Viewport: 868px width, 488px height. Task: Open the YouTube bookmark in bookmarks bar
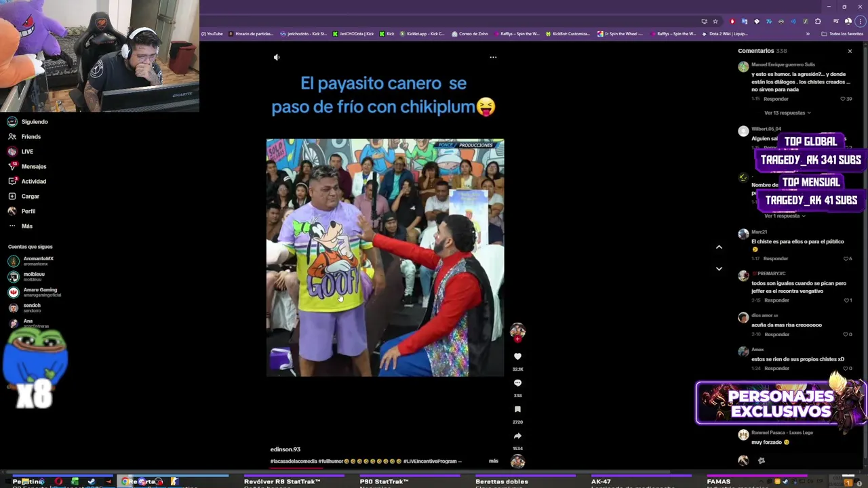[x=212, y=33]
